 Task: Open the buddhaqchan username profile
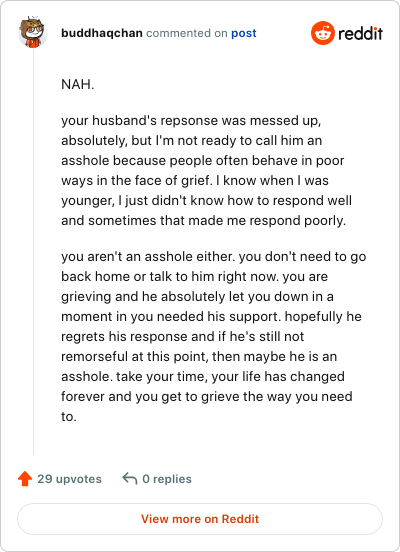tap(102, 33)
